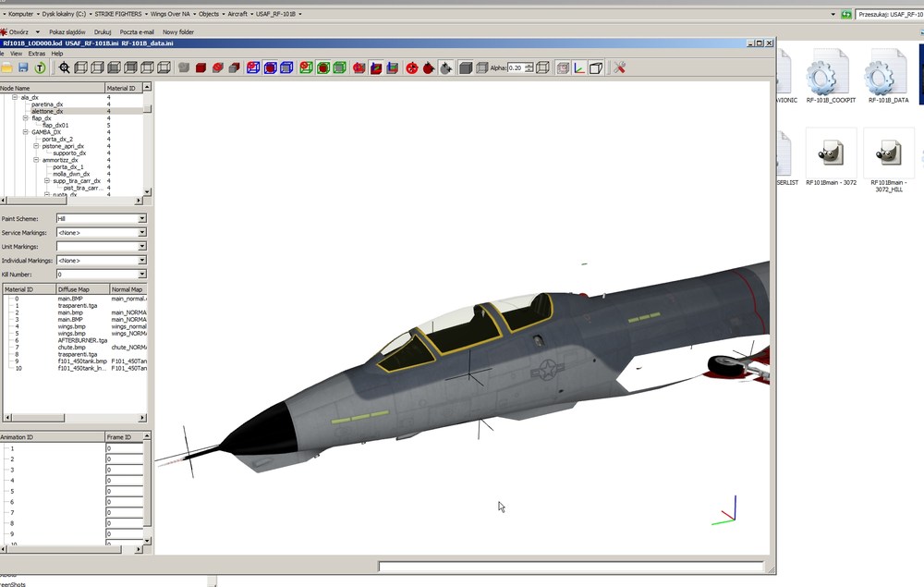
Task: Click green box icon with outlined red circle
Action: (306, 67)
